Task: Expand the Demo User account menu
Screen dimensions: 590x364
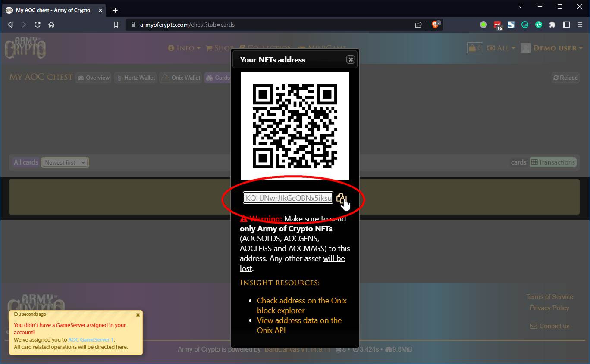Action: pyautogui.click(x=552, y=48)
